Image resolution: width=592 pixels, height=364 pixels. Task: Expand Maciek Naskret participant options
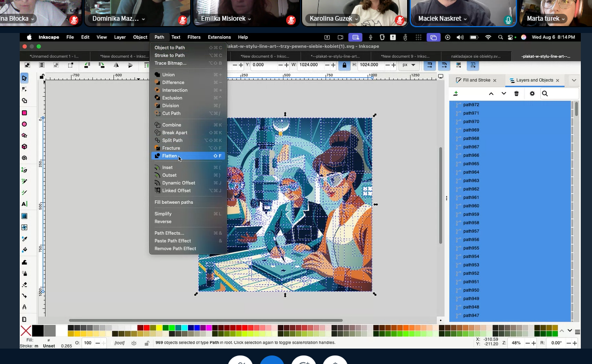coord(465,19)
